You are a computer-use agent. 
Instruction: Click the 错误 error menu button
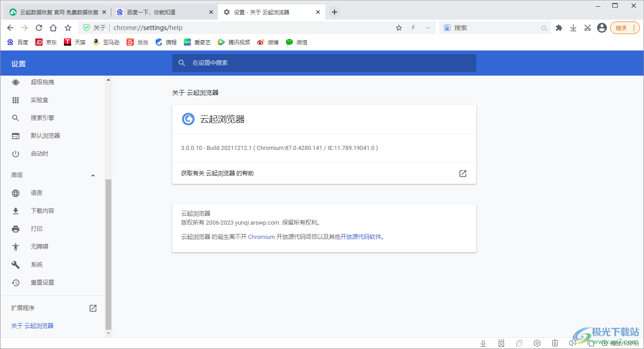pyautogui.click(x=625, y=28)
